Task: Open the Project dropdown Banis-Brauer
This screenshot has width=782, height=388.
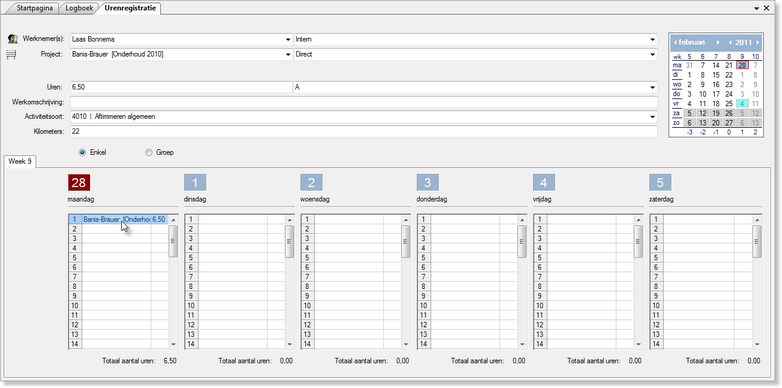Action: 288,55
